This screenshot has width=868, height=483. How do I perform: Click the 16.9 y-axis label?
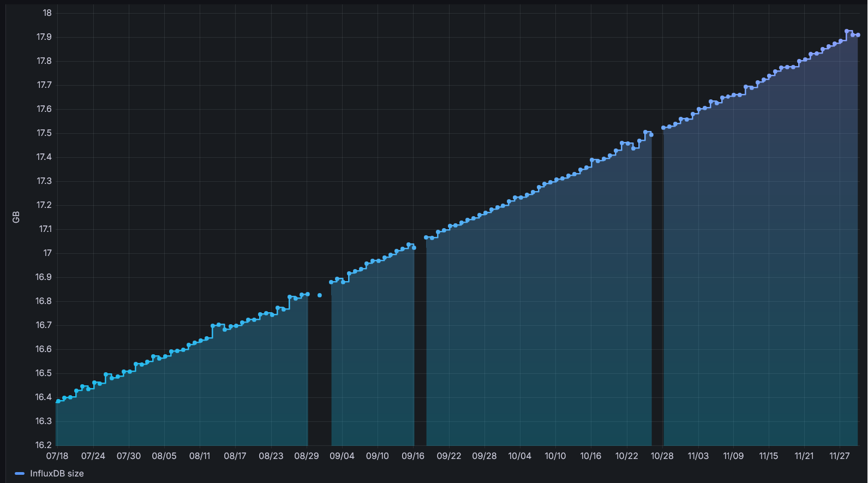[44, 277]
